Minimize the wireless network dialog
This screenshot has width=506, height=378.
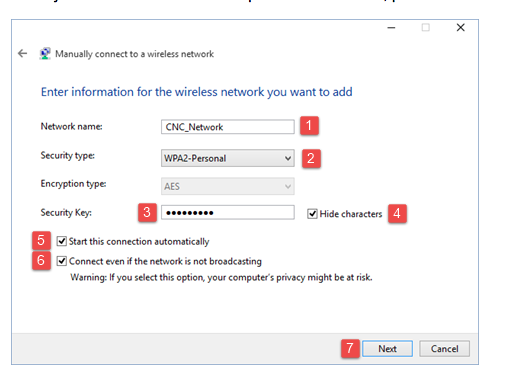tap(391, 28)
